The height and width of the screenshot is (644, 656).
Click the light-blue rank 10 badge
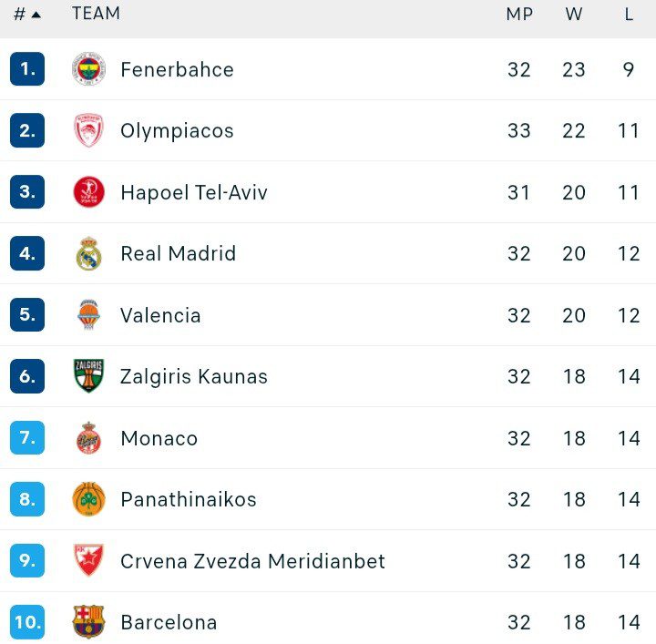tap(27, 622)
